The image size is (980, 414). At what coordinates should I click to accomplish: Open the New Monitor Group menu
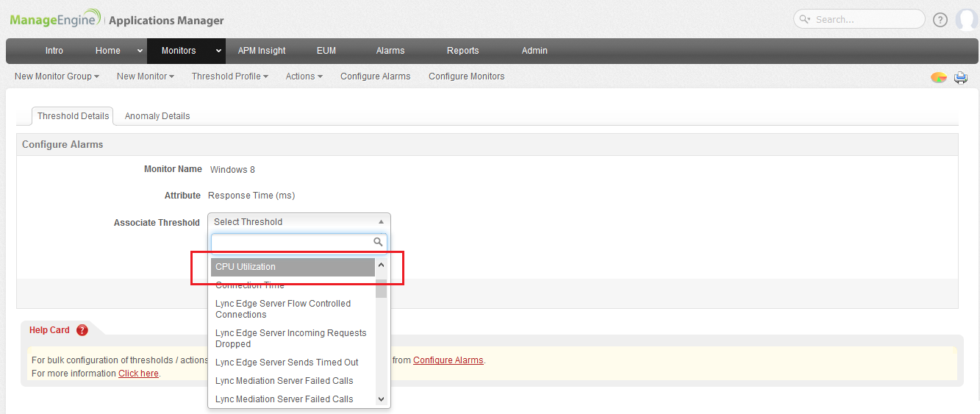coord(57,76)
